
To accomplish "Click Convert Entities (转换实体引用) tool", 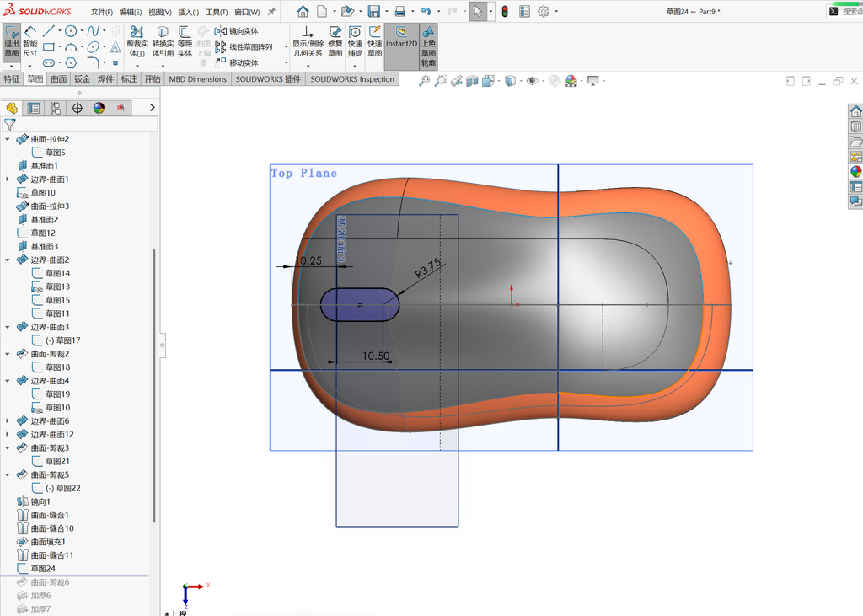I will click(163, 42).
